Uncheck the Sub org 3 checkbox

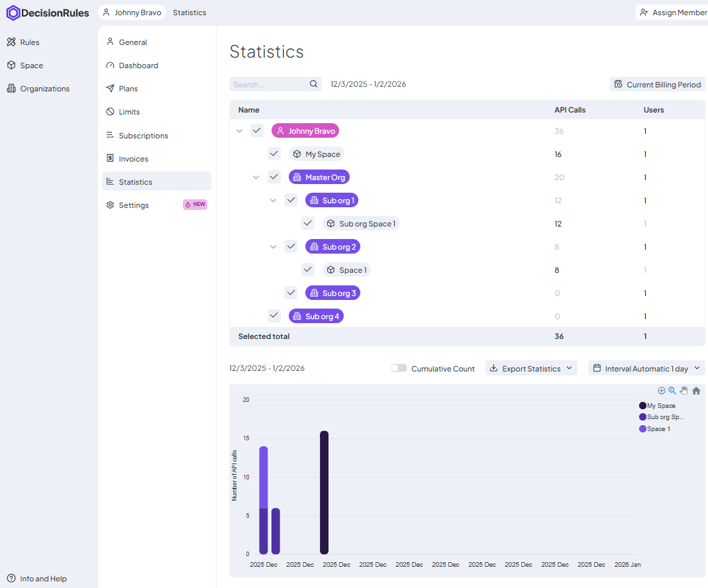click(x=291, y=293)
